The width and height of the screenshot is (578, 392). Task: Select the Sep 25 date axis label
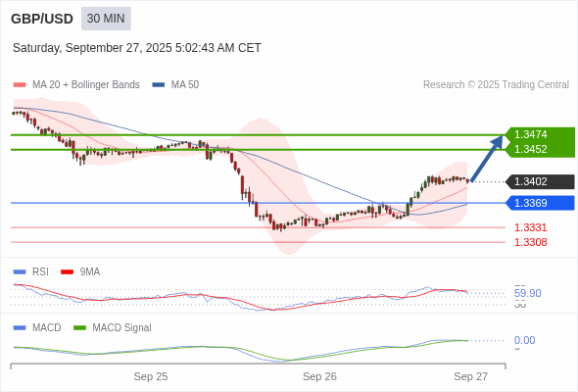pyautogui.click(x=151, y=376)
